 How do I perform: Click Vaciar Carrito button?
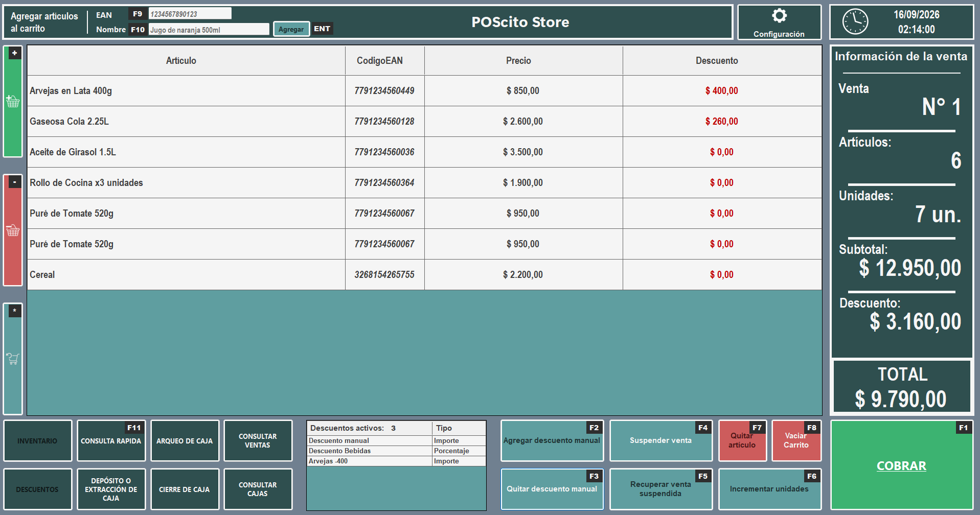(x=796, y=440)
